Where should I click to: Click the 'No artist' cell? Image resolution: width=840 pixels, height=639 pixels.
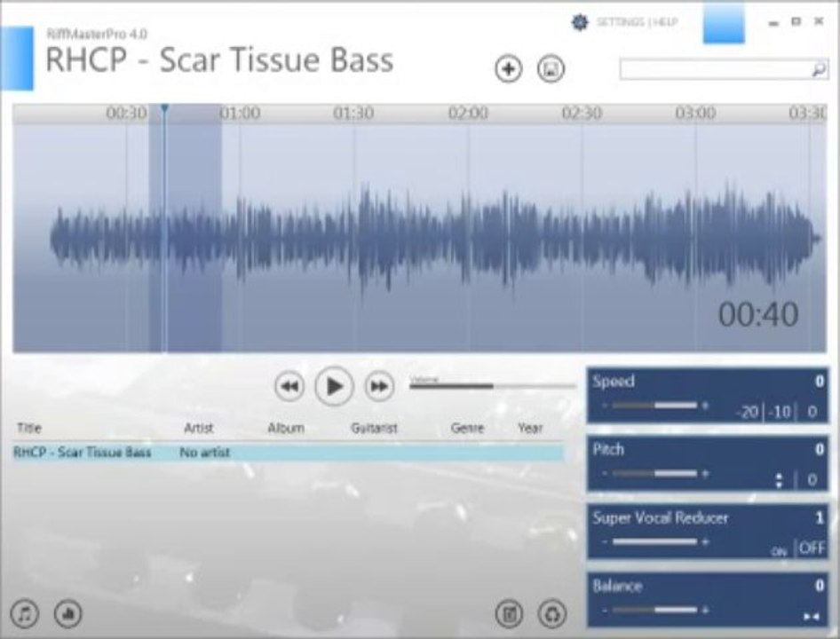tap(204, 453)
